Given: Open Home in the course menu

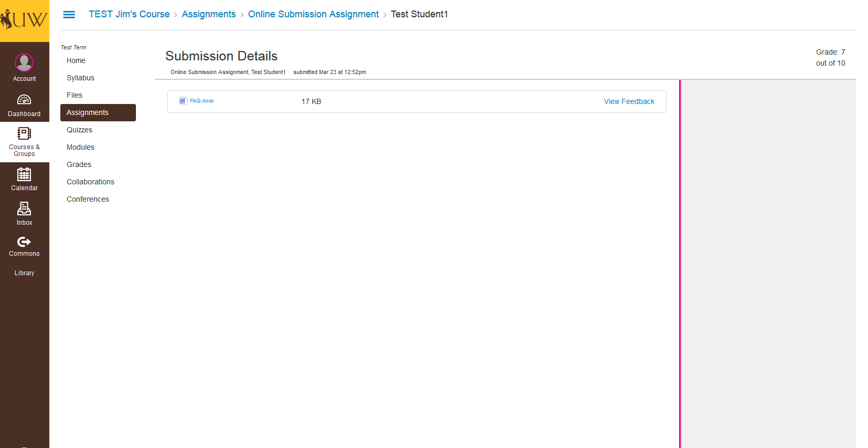Looking at the screenshot, I should point(76,60).
